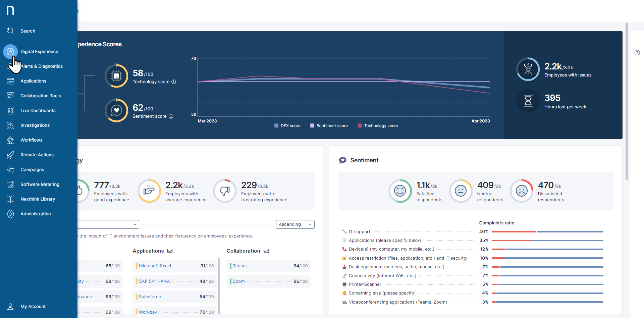Click the Nexthink Library book icon

tap(10, 199)
